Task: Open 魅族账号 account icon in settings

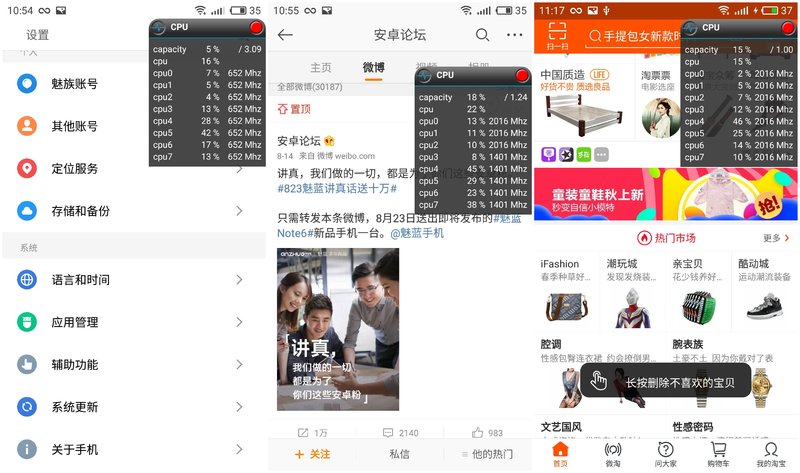Action: point(27,83)
